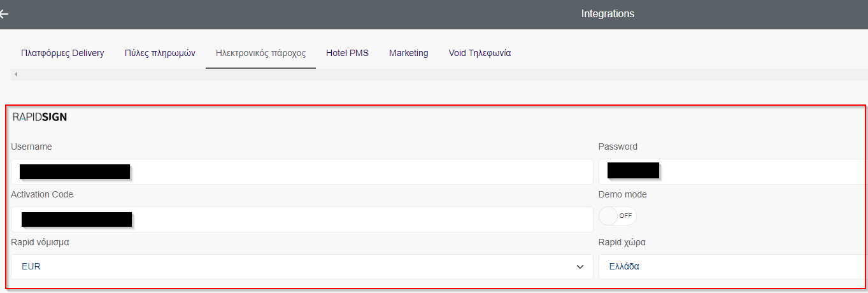The width and height of the screenshot is (868, 293).
Task: Click the Rapid νόμισμα label
Action: point(39,242)
